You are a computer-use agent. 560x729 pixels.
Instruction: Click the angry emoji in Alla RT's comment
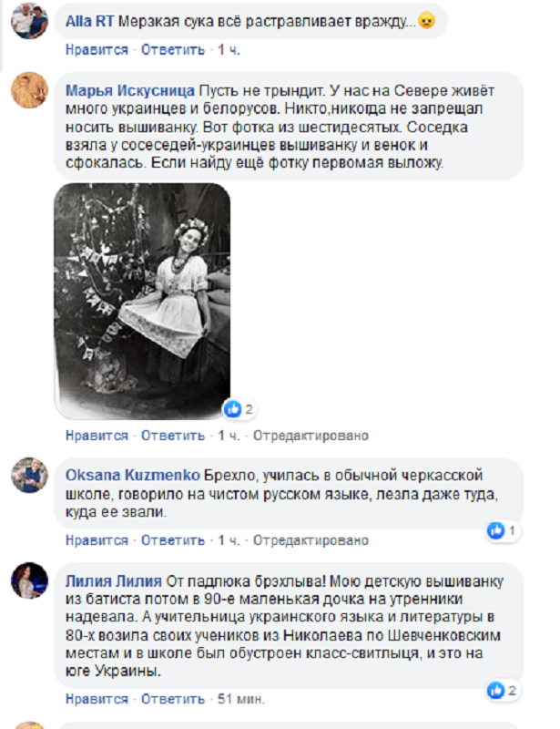(427, 20)
